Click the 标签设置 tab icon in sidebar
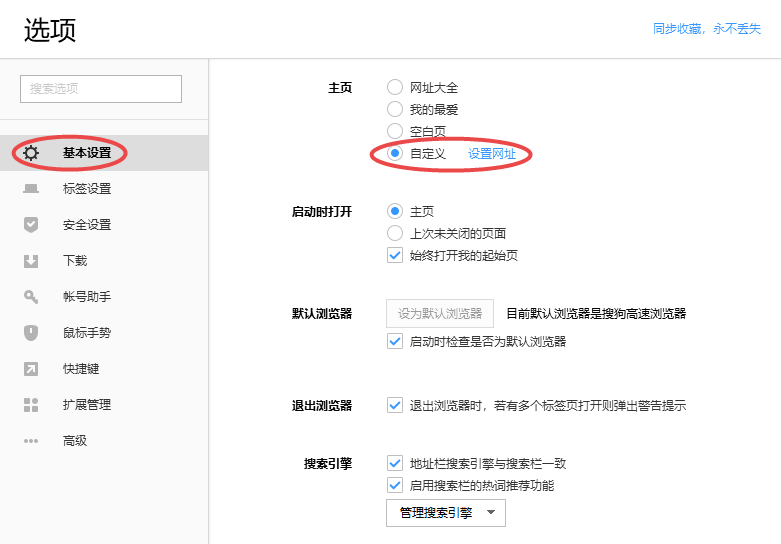Viewport: 781px width, 544px height. [x=31, y=189]
